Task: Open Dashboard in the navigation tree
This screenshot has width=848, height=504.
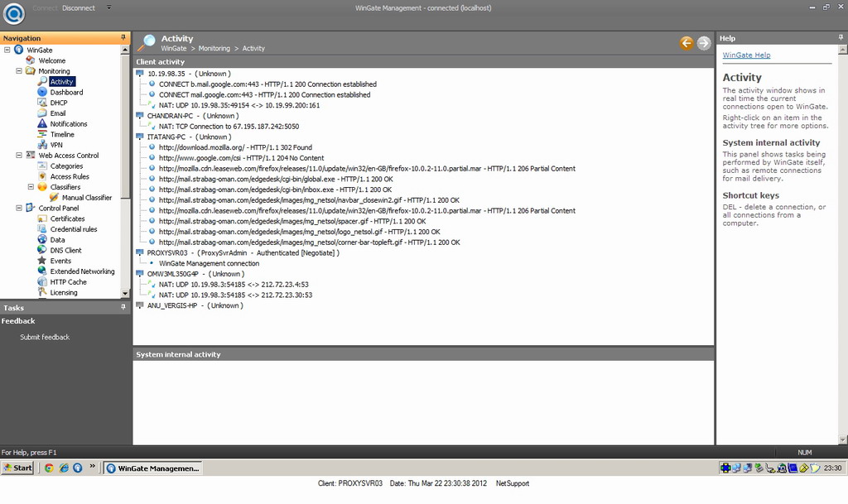Action: coord(66,93)
